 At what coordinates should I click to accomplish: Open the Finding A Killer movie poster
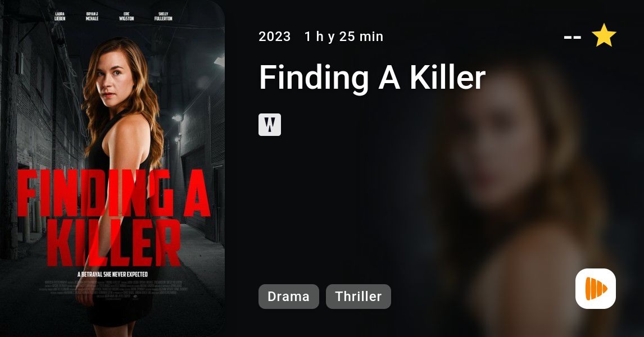112,168
